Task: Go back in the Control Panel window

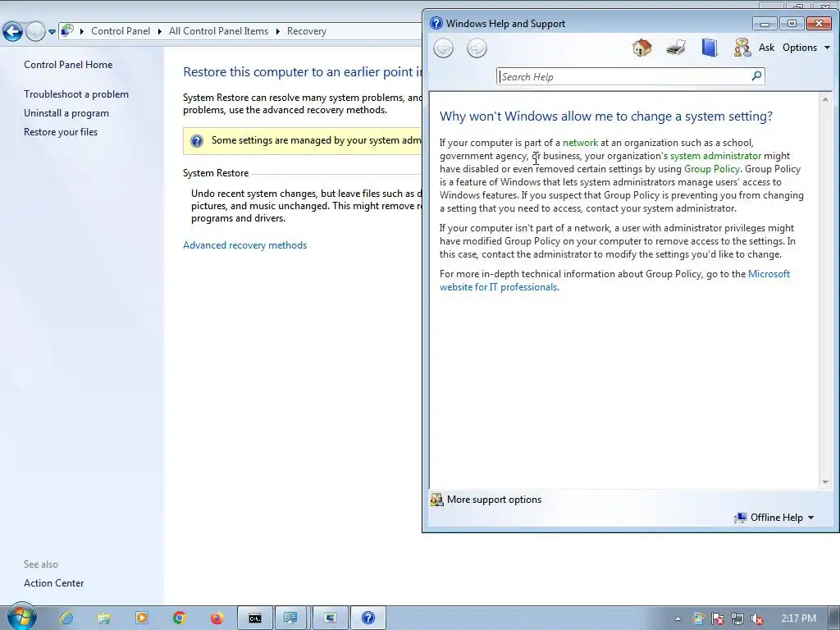Action: [x=12, y=31]
